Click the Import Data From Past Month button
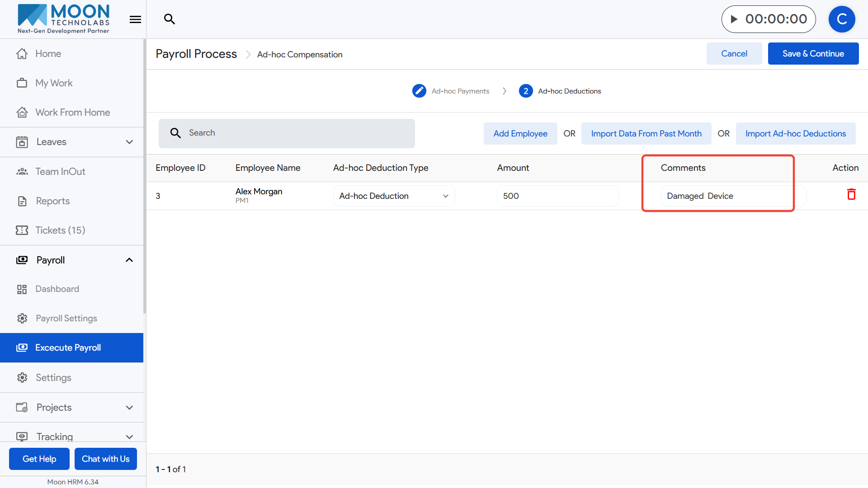868x488 pixels. point(646,134)
